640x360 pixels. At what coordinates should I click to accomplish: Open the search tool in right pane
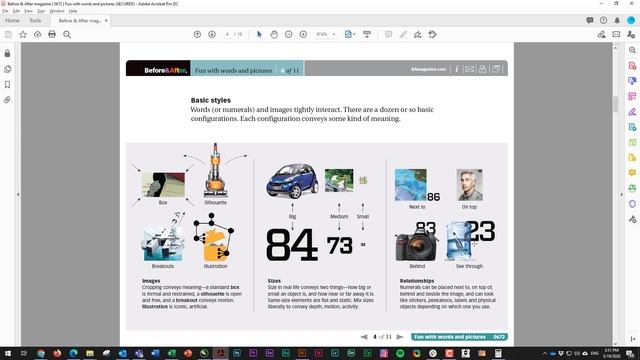[x=632, y=50]
